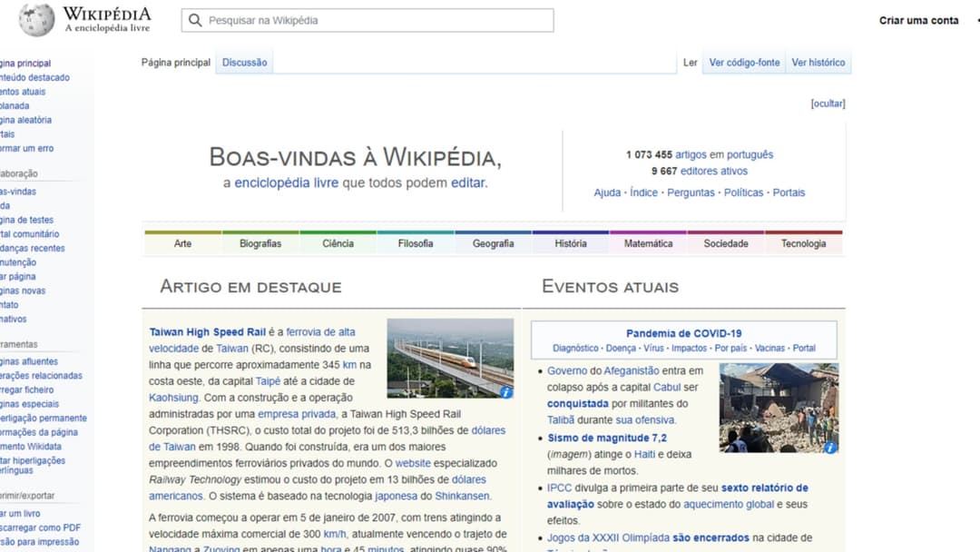Open sidebar link ending hiperligação permanente
Image resolution: width=980 pixels, height=552 pixels.
click(44, 419)
